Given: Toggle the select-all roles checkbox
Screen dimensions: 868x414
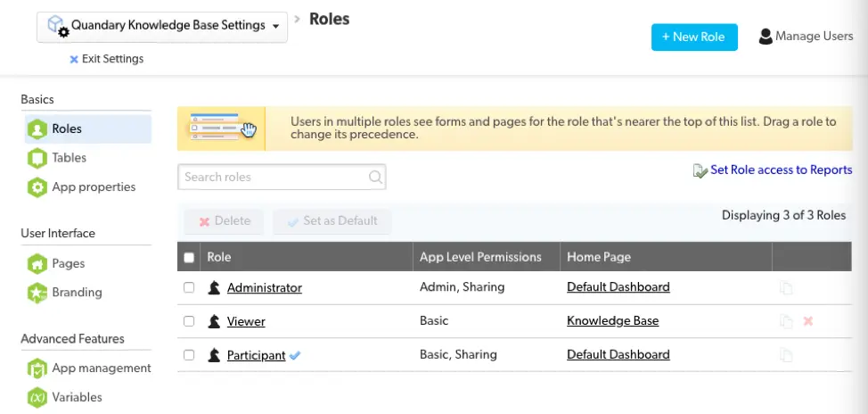Looking at the screenshot, I should point(189,257).
